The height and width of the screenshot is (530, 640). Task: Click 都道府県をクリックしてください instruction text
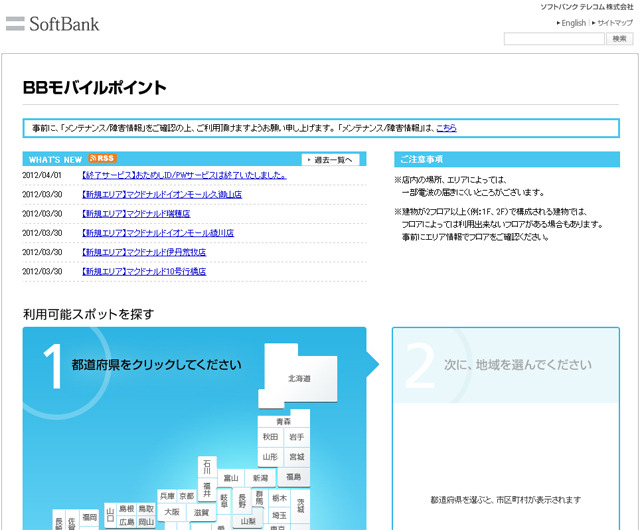pyautogui.click(x=156, y=364)
